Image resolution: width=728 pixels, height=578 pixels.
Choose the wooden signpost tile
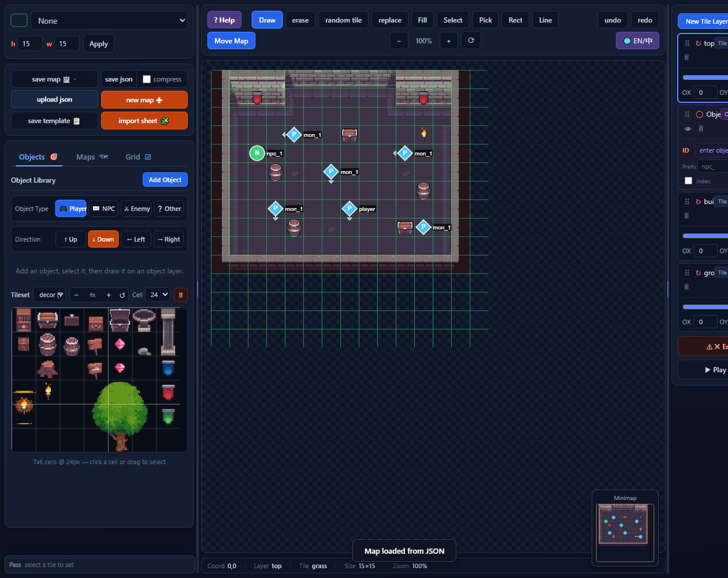click(x=95, y=346)
